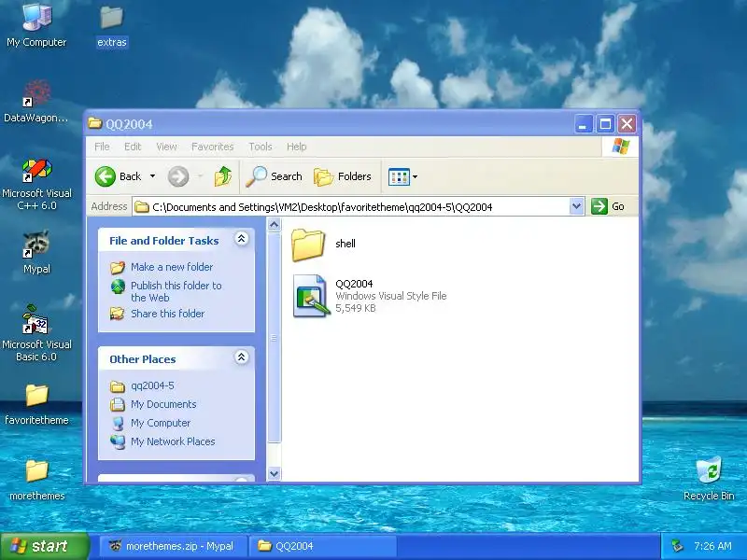Image resolution: width=747 pixels, height=560 pixels.
Task: Expand the address bar dropdown
Action: [576, 206]
